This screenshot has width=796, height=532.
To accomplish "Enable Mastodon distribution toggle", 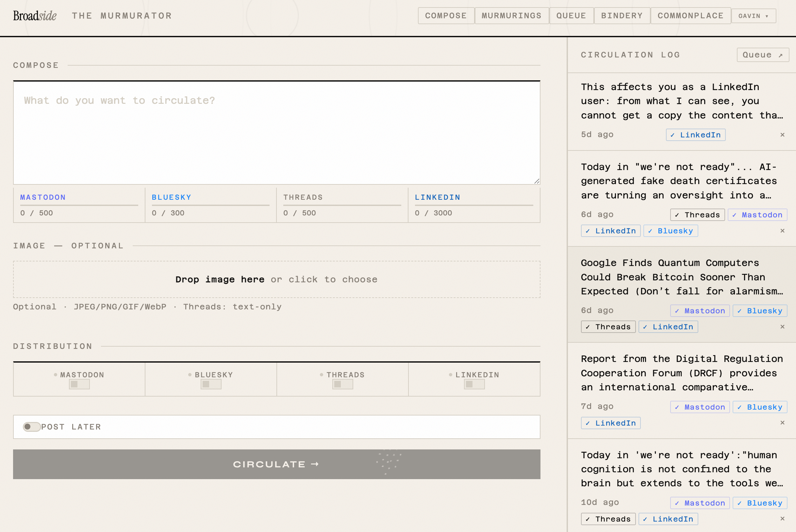I will (x=79, y=384).
